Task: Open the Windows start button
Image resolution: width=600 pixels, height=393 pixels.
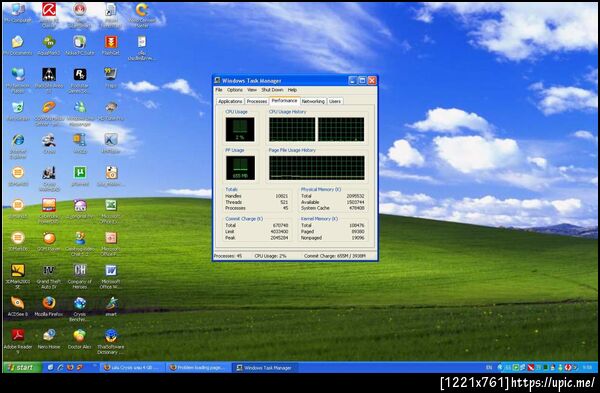Action: [x=22, y=367]
